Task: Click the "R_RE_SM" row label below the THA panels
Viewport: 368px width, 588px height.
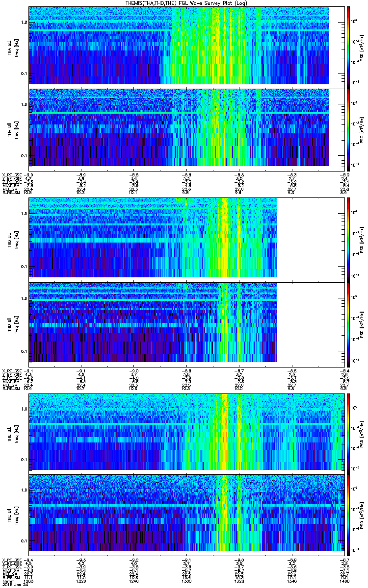Action: pos(11,193)
